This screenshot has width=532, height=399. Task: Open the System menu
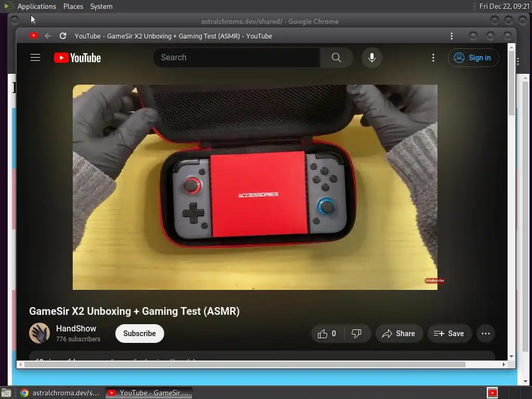coord(101,6)
